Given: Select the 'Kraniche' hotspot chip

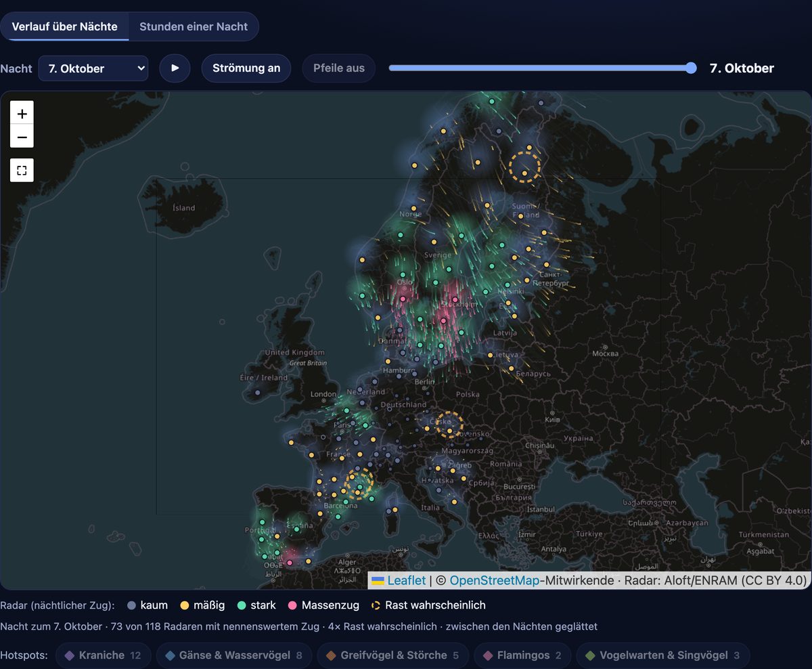Looking at the screenshot, I should click(x=103, y=655).
